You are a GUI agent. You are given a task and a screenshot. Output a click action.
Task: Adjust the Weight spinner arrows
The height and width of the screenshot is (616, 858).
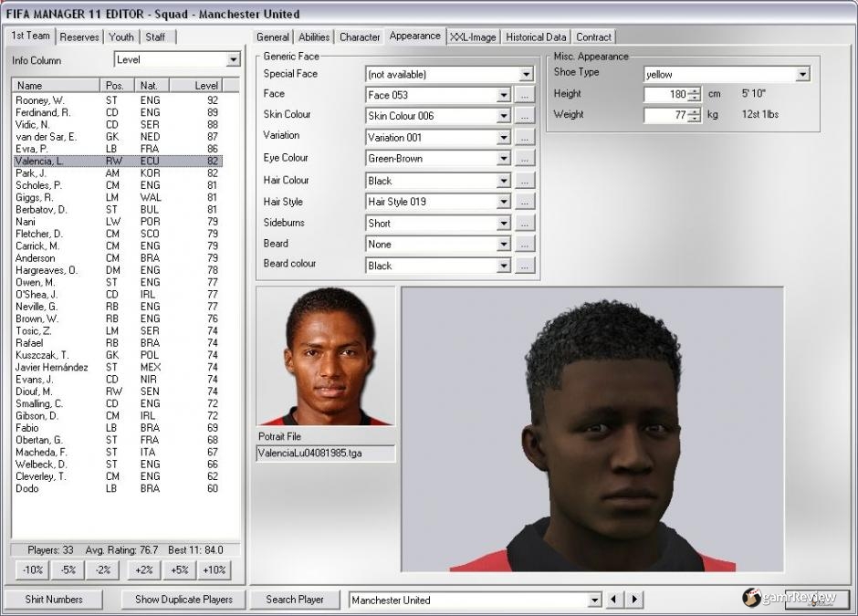[x=694, y=115]
